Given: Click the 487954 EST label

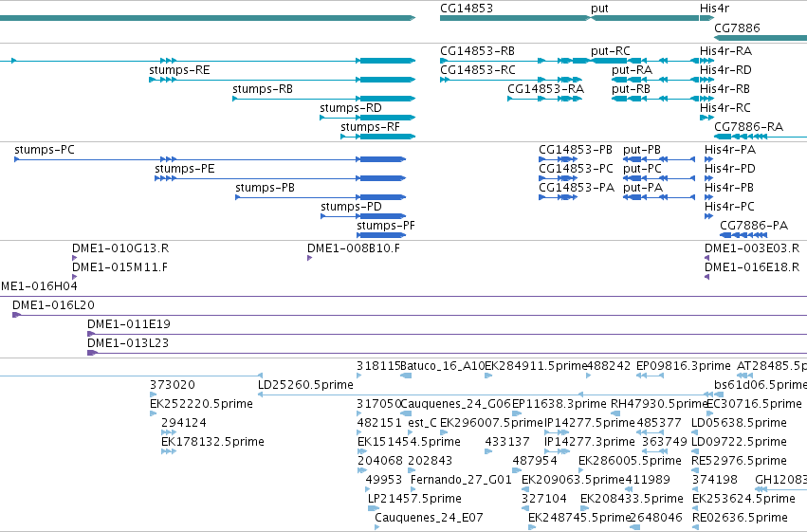Looking at the screenshot, I should [x=535, y=461].
